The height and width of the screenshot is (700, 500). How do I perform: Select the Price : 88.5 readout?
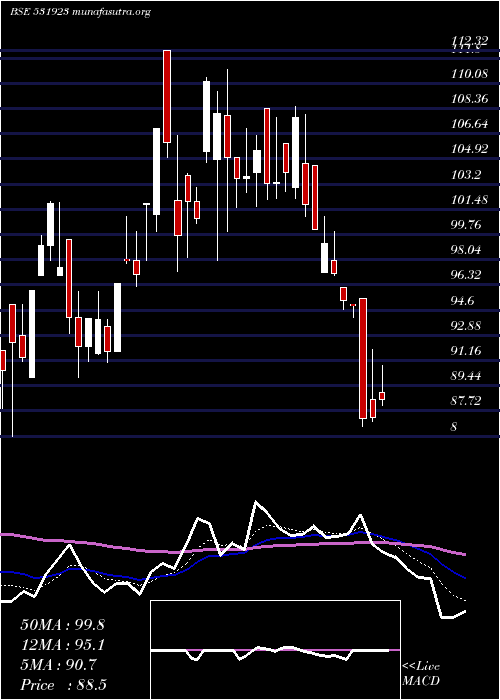(63, 685)
